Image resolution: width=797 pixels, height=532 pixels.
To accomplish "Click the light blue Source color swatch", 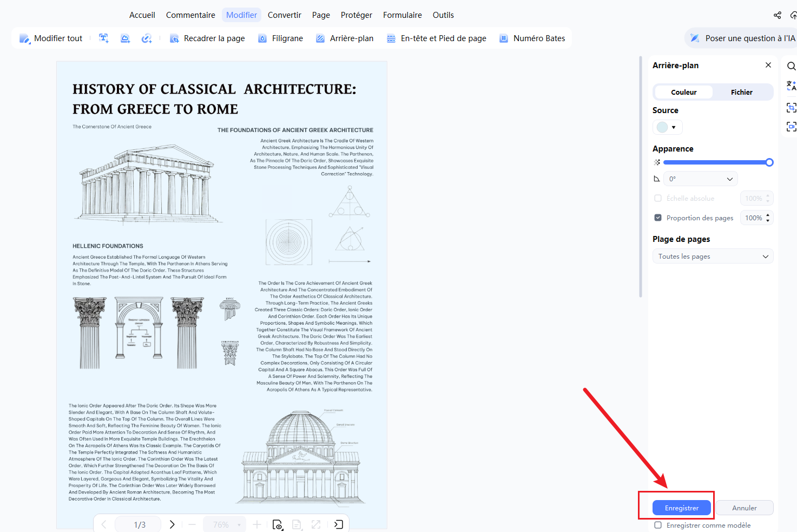I will [x=662, y=127].
